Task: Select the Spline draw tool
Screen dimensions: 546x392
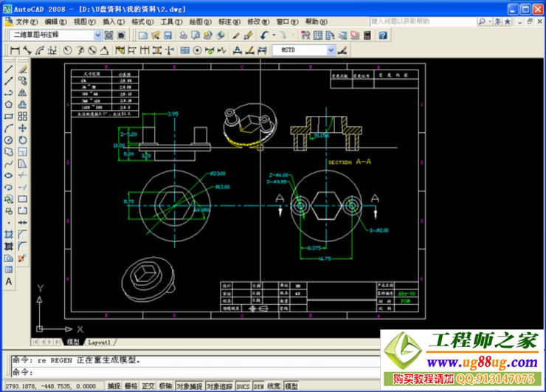Action: (9, 163)
